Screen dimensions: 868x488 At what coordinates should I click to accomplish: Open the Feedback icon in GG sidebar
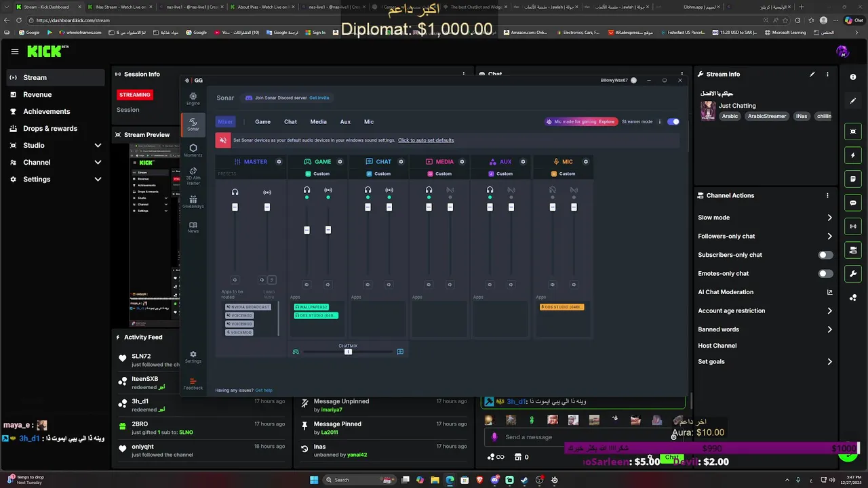193,384
